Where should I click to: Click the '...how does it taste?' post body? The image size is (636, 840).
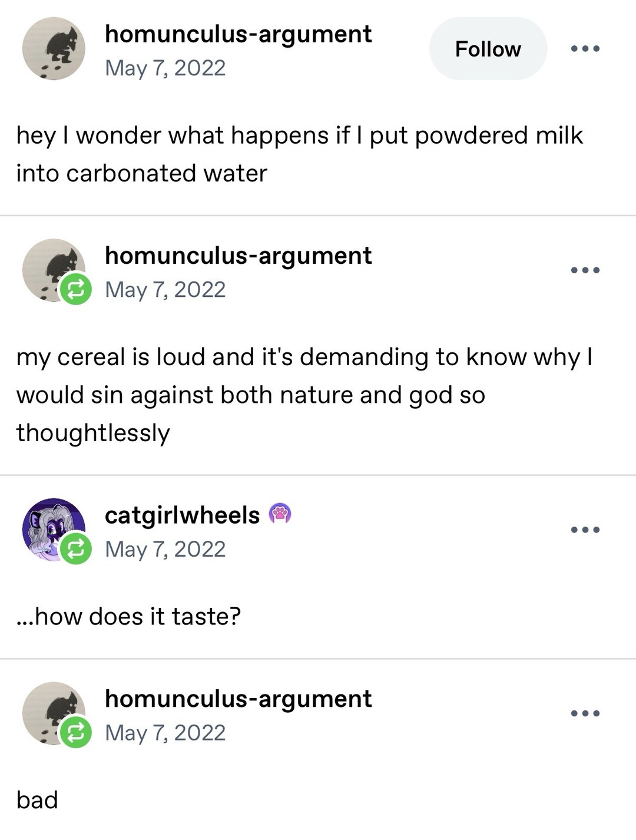(x=130, y=616)
